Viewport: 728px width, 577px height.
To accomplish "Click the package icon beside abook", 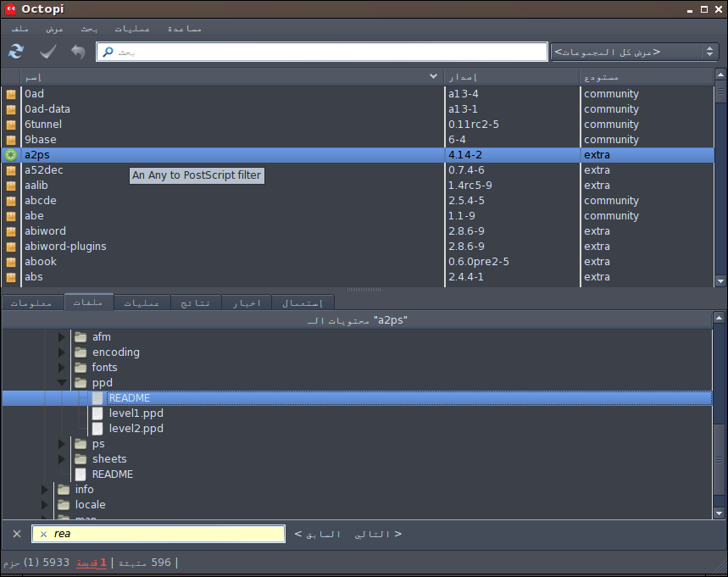I will click(x=11, y=262).
